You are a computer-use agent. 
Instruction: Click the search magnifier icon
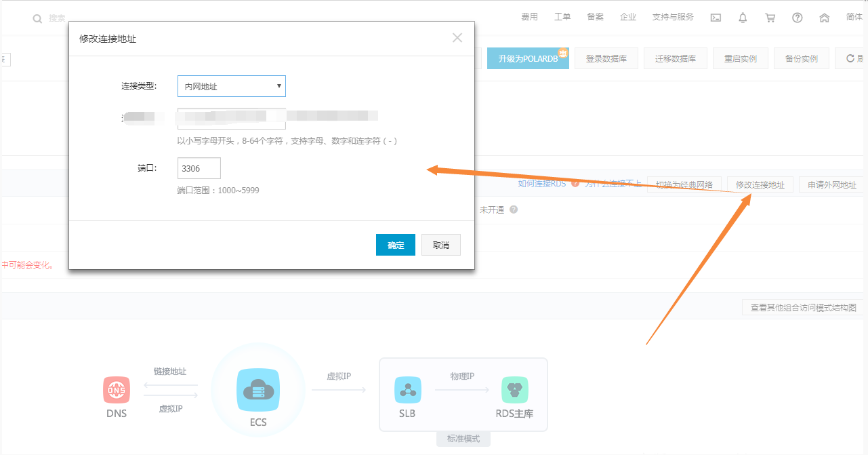[x=37, y=18]
